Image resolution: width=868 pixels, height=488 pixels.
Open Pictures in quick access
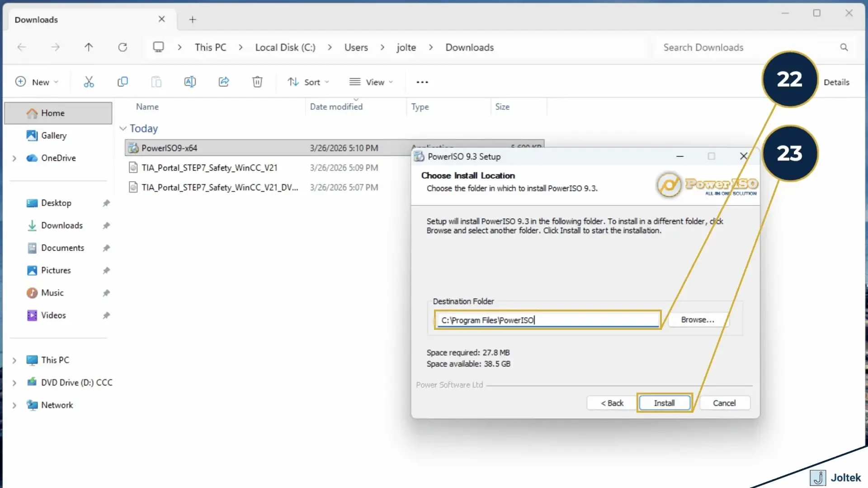[56, 270]
